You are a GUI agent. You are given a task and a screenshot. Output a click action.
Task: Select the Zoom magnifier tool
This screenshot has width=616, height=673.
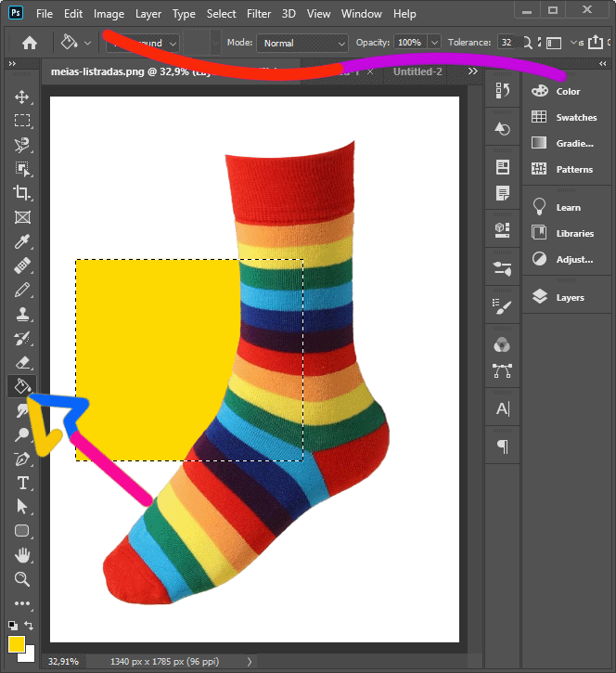tap(22, 579)
